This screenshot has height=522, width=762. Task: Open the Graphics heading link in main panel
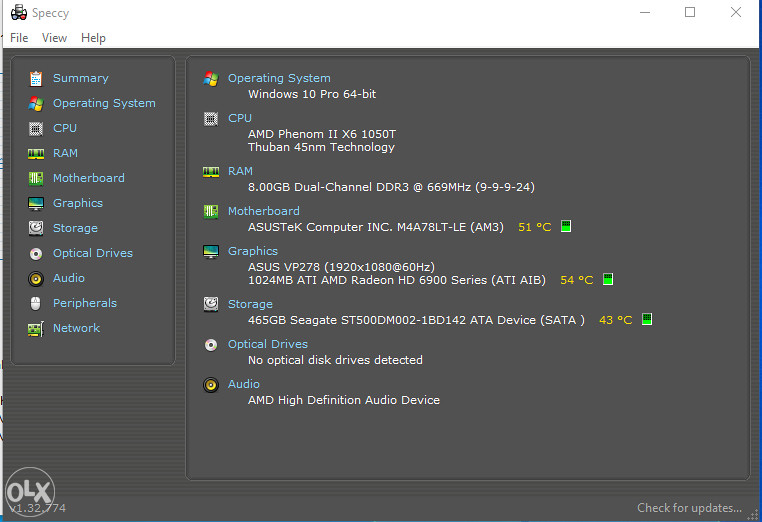pos(253,251)
